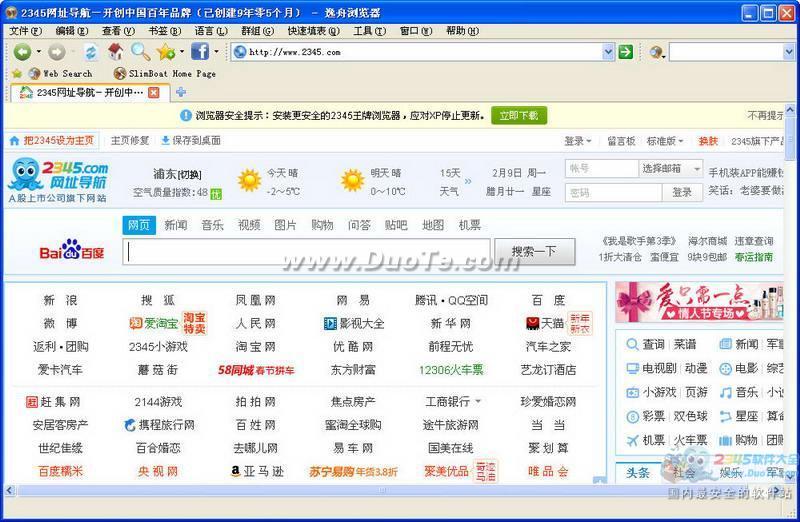Click the 电影 film reel icon
The image size is (800, 522).
[x=726, y=368]
